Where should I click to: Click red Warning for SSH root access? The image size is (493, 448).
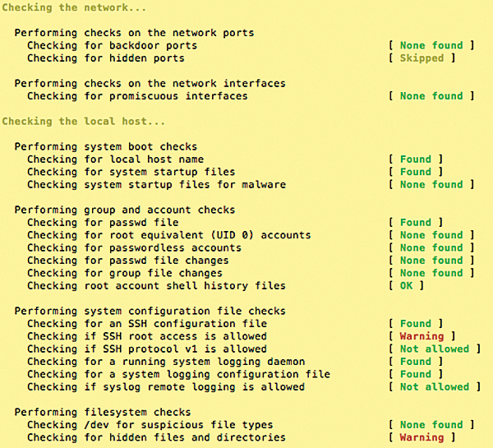(422, 336)
